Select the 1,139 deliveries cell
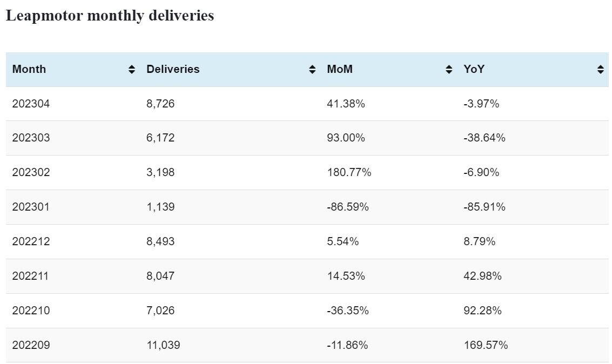Viewport: 612px width, 364px height. 160,207
